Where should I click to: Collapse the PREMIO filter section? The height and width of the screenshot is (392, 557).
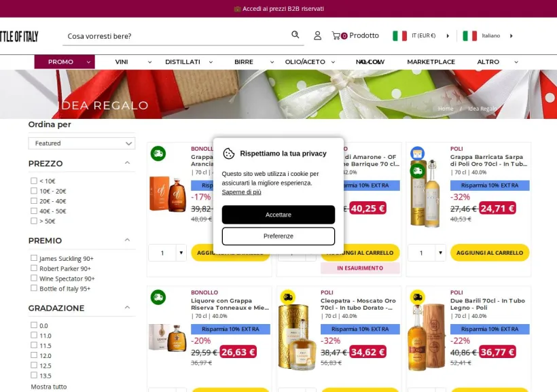coord(127,240)
